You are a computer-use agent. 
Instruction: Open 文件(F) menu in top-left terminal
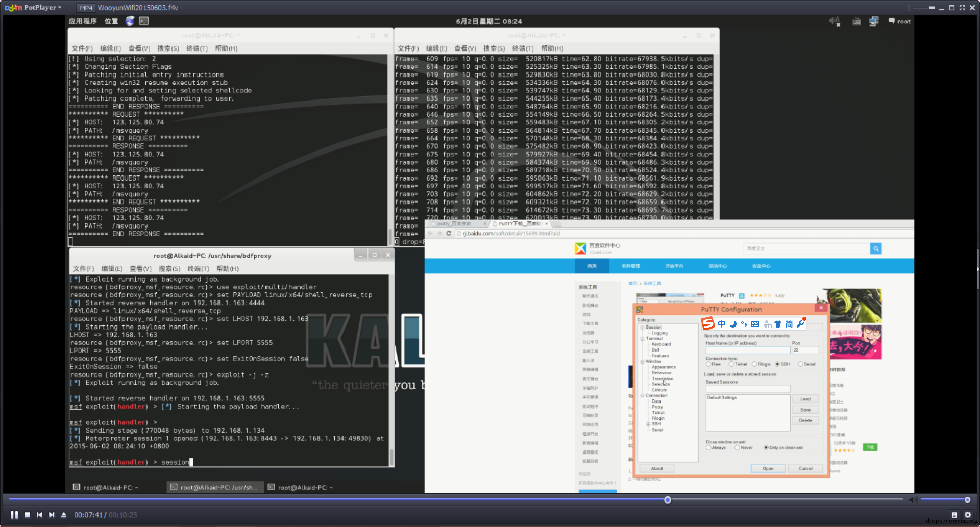(x=82, y=48)
